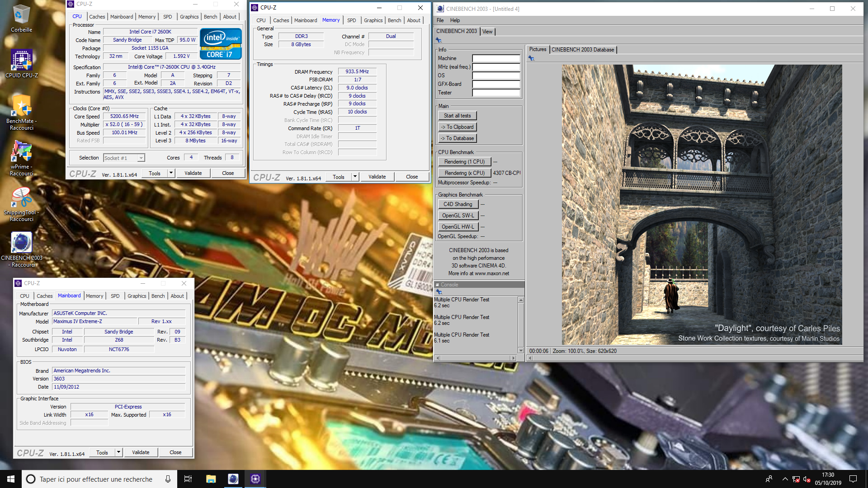Run Rendering (1 CPU) benchmark

coord(464,162)
